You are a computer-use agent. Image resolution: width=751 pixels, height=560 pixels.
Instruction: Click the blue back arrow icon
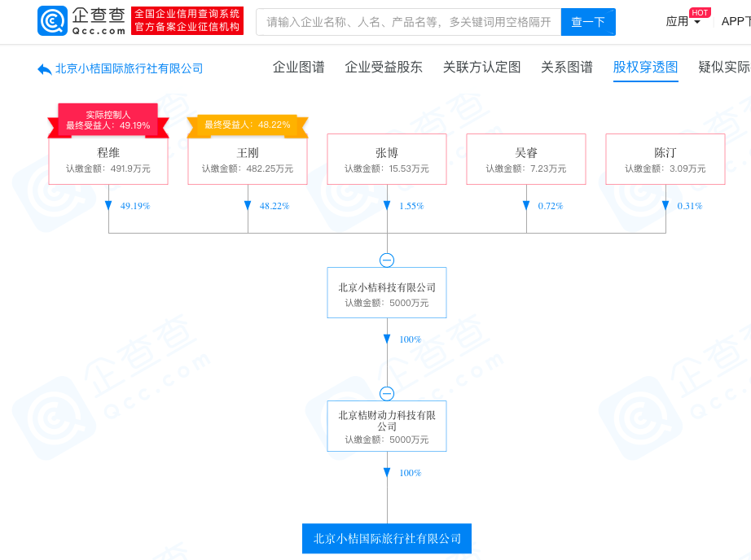pyautogui.click(x=45, y=69)
